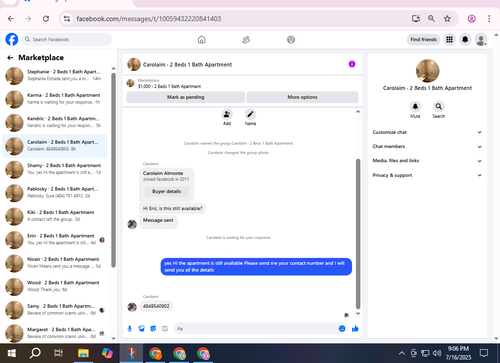
Task: Click the Add people icon in chat
Action: click(x=227, y=114)
